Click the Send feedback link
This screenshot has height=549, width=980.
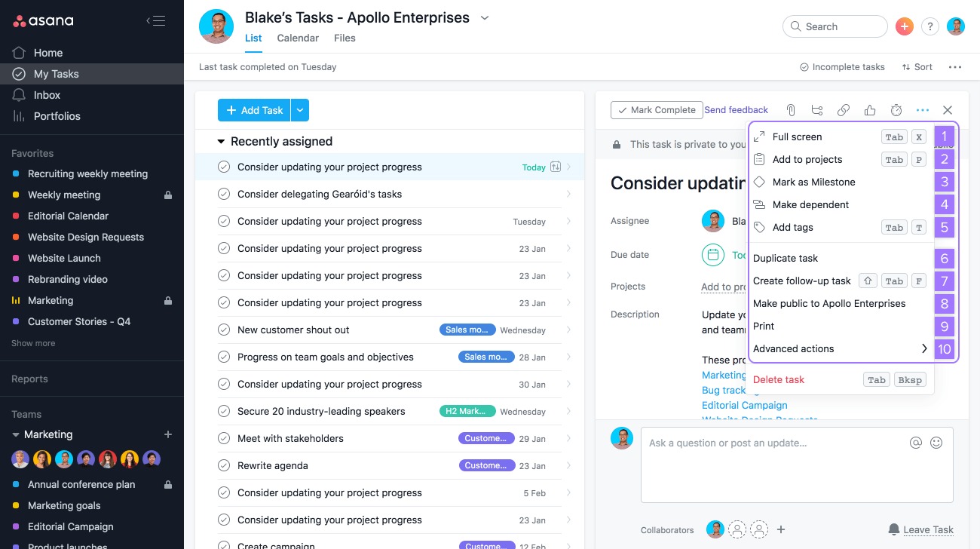(x=737, y=109)
